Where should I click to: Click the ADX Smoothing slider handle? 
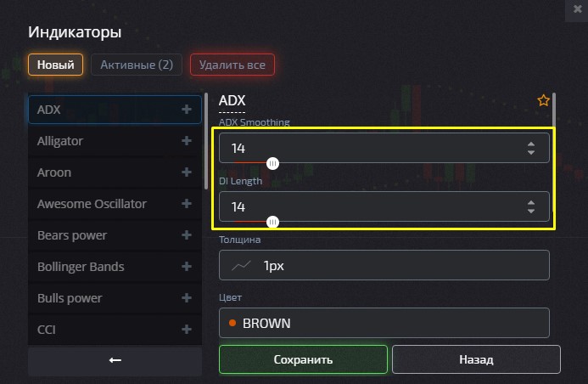tap(273, 164)
